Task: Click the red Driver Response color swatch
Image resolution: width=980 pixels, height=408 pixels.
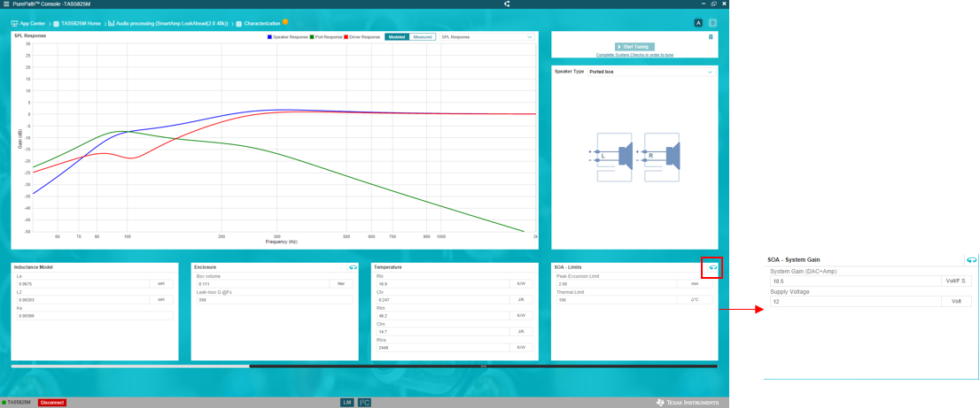Action: pyautogui.click(x=346, y=37)
